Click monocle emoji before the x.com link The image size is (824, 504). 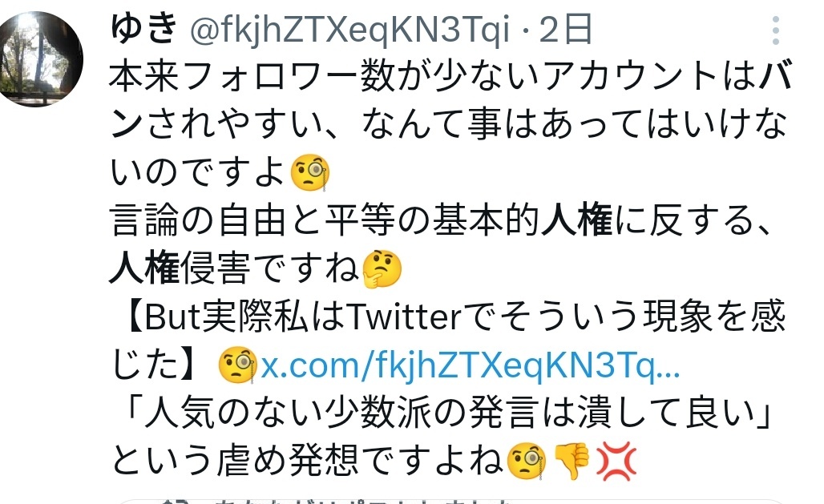[237, 365]
